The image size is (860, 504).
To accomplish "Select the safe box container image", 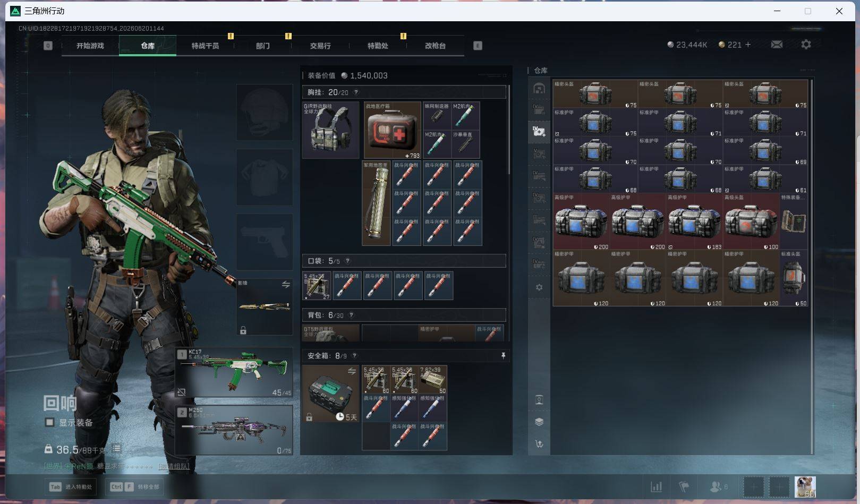I will pyautogui.click(x=330, y=394).
